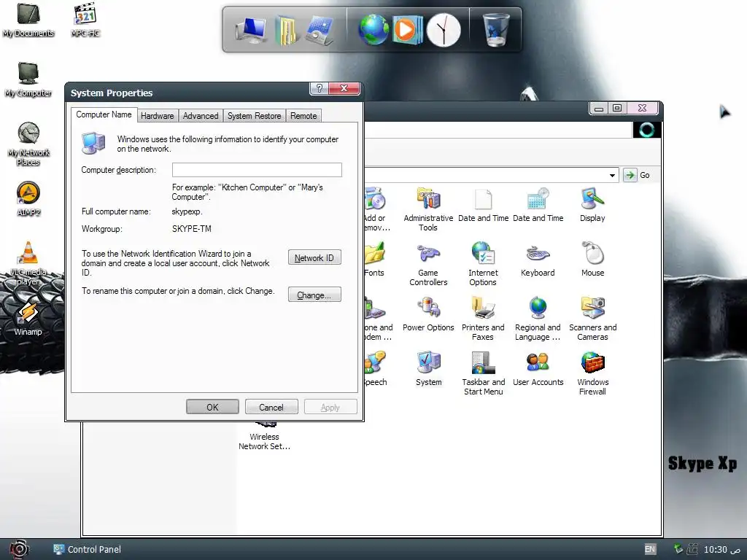
Task: Click the SKYPE-TM workgroup text
Action: tap(192, 228)
